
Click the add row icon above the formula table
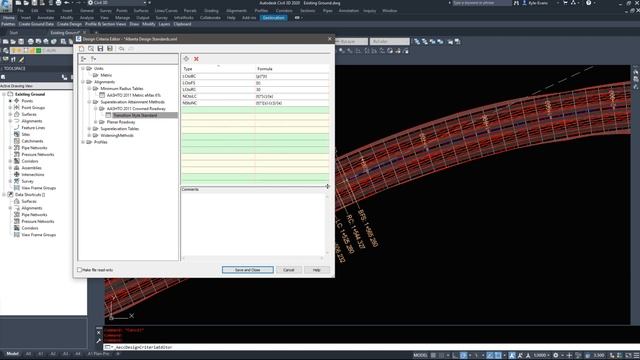[186, 59]
